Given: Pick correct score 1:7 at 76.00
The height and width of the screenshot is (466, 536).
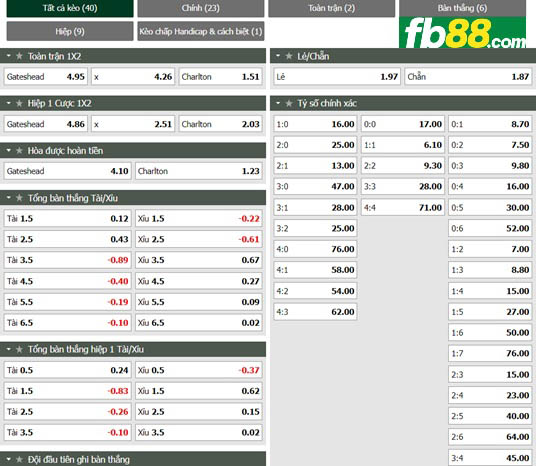Looking at the screenshot, I should tap(490, 353).
